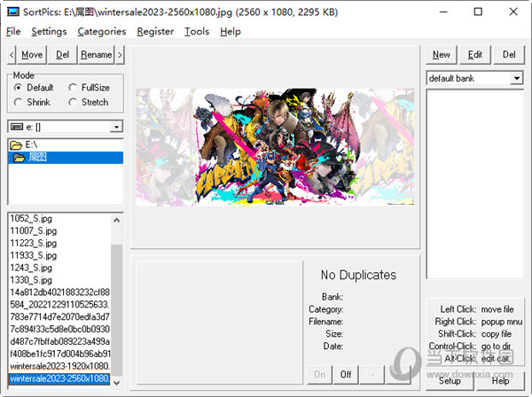Viewport: 532px width, 397px height.
Task: Select file starting with 7c894f33
Action: click(x=59, y=329)
